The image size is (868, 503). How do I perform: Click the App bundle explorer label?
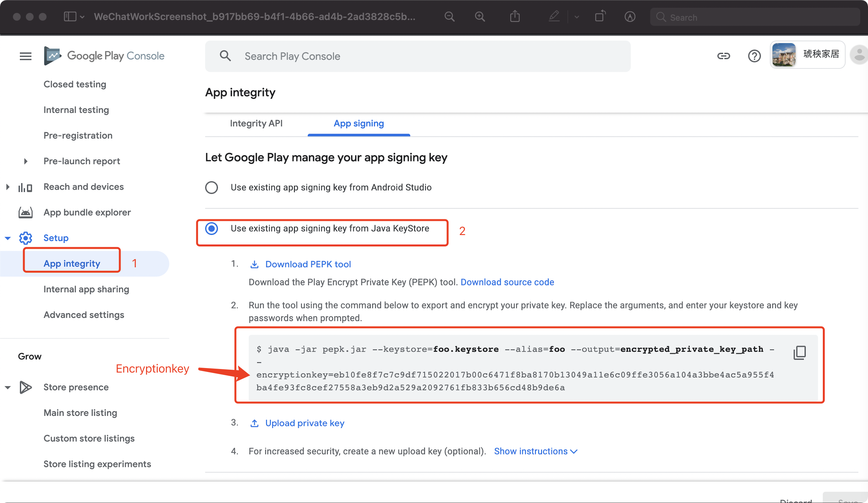(87, 213)
